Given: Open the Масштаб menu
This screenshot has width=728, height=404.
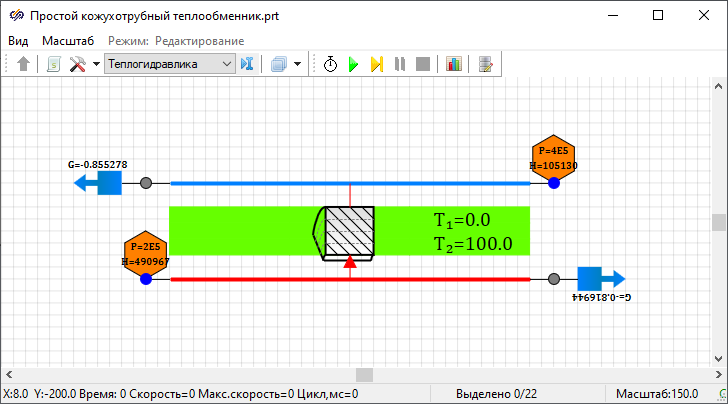Looking at the screenshot, I should pyautogui.click(x=68, y=40).
